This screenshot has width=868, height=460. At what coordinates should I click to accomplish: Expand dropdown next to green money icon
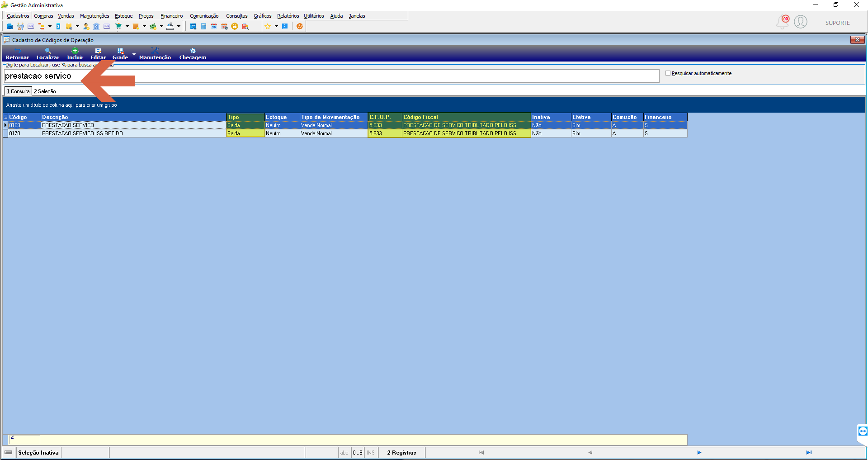[161, 26]
